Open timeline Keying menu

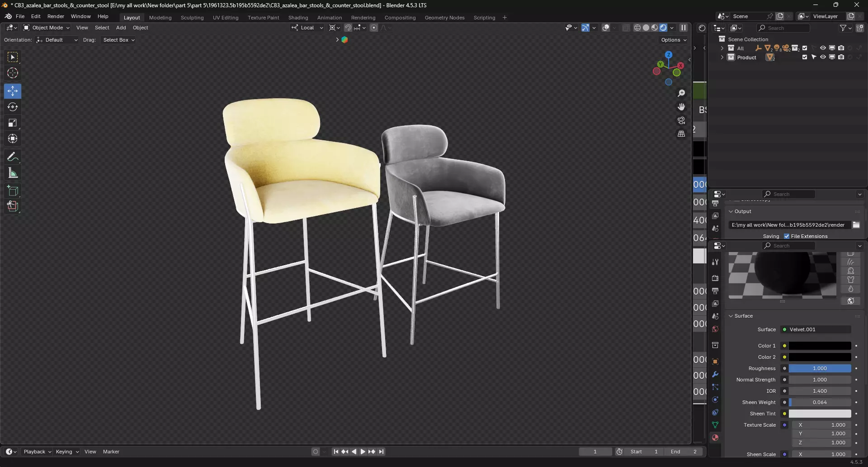click(67, 452)
